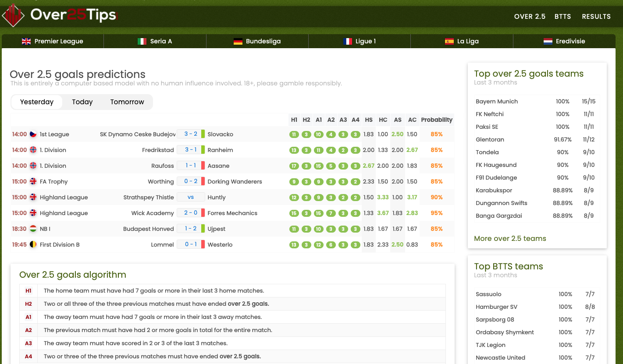Click the Netherlands flag beside Eredivisie
Viewport: 623px width, 364px height.
(x=548, y=41)
